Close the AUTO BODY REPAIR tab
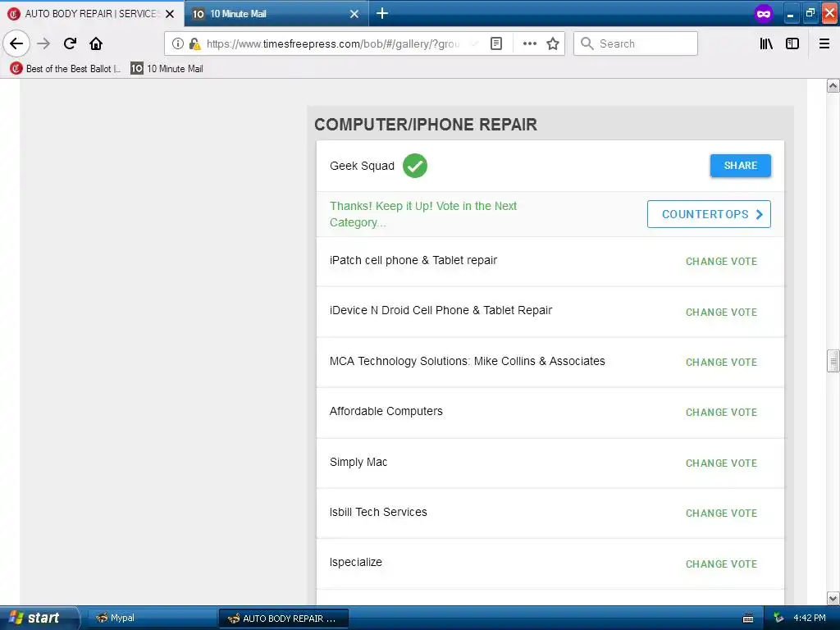840x630 pixels. tap(170, 14)
